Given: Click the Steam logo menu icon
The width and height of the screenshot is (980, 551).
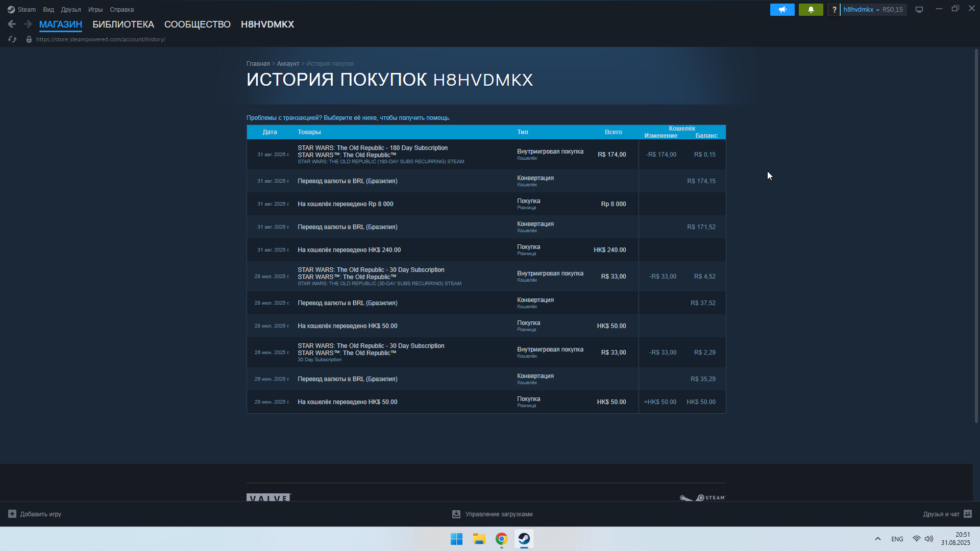Looking at the screenshot, I should pos(11,10).
